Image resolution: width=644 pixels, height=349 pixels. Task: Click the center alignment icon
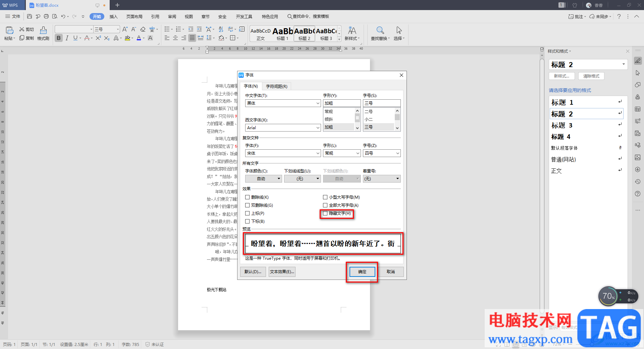click(175, 38)
